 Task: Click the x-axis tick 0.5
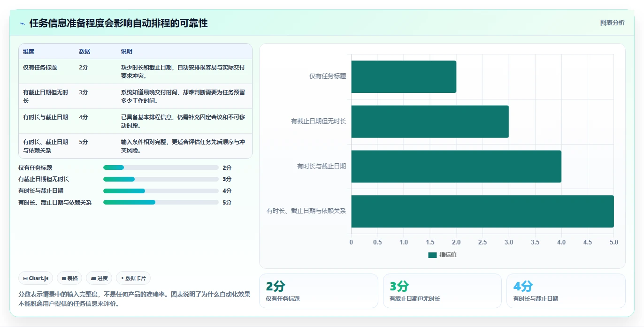pos(377,243)
